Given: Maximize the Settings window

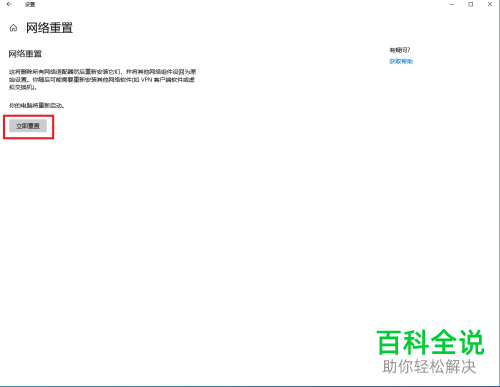Looking at the screenshot, I should coord(471,4).
